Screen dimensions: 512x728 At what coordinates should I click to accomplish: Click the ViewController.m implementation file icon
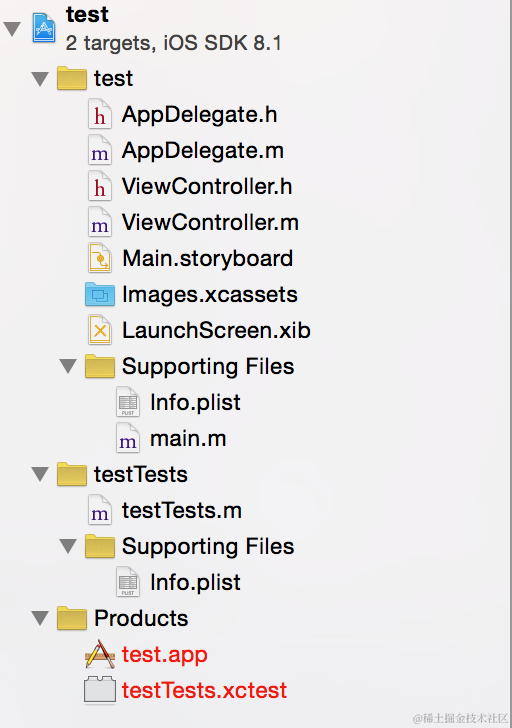pyautogui.click(x=100, y=222)
